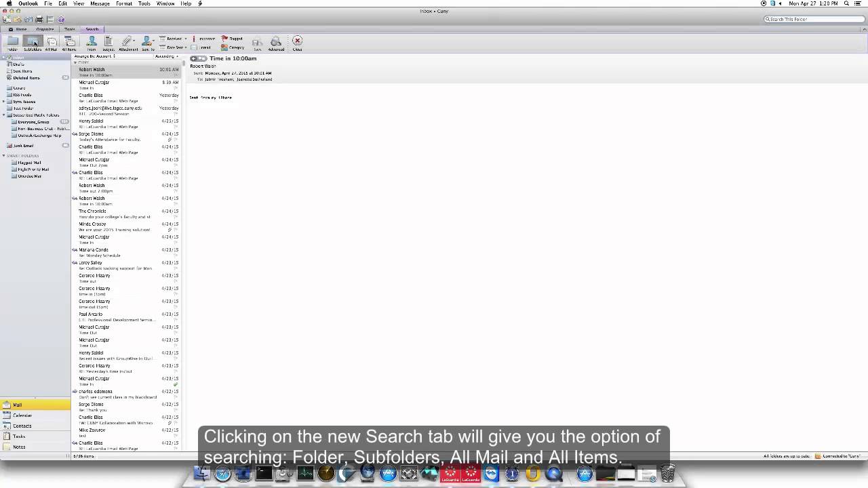The width and height of the screenshot is (868, 488).
Task: Switch to the Contacts view
Action: 35,426
